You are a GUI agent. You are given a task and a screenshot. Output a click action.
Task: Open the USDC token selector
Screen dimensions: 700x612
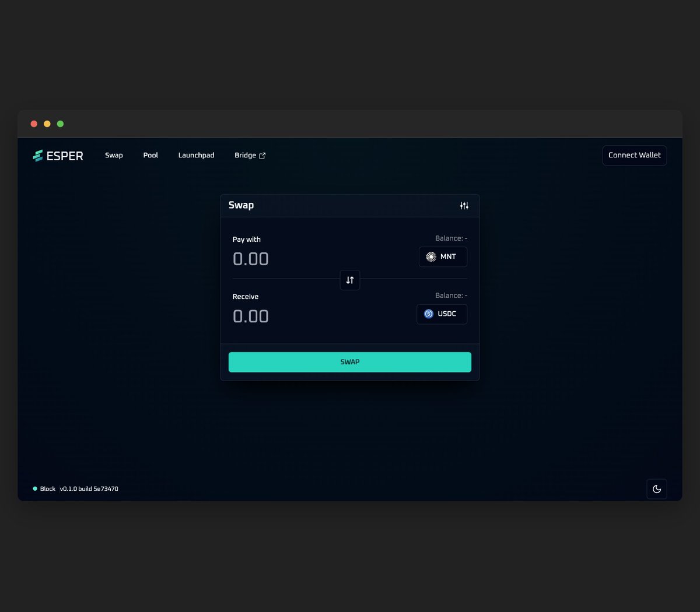pyautogui.click(x=442, y=314)
